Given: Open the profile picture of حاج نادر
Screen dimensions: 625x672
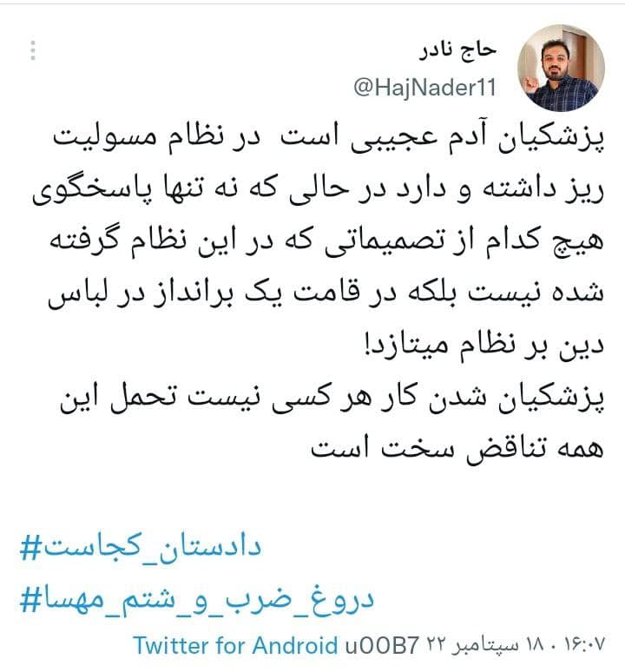Looking at the screenshot, I should (x=561, y=69).
